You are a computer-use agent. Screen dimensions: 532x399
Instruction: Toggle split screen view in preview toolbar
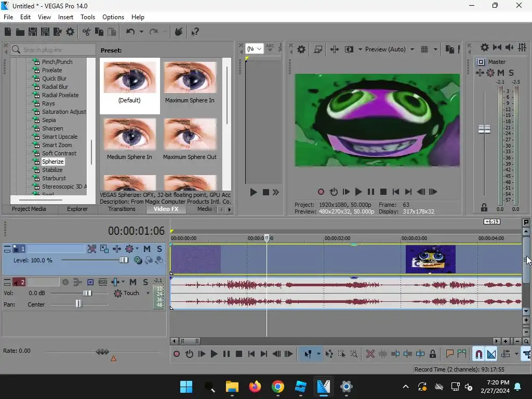pos(349,49)
